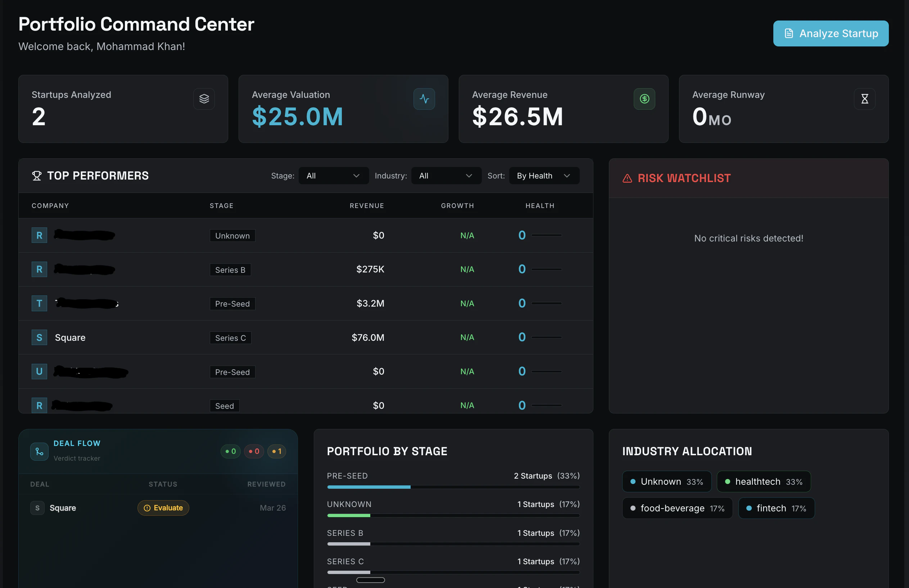The image size is (909, 588).
Task: Toggle the food-beverage 17% industry chip
Action: 677,508
